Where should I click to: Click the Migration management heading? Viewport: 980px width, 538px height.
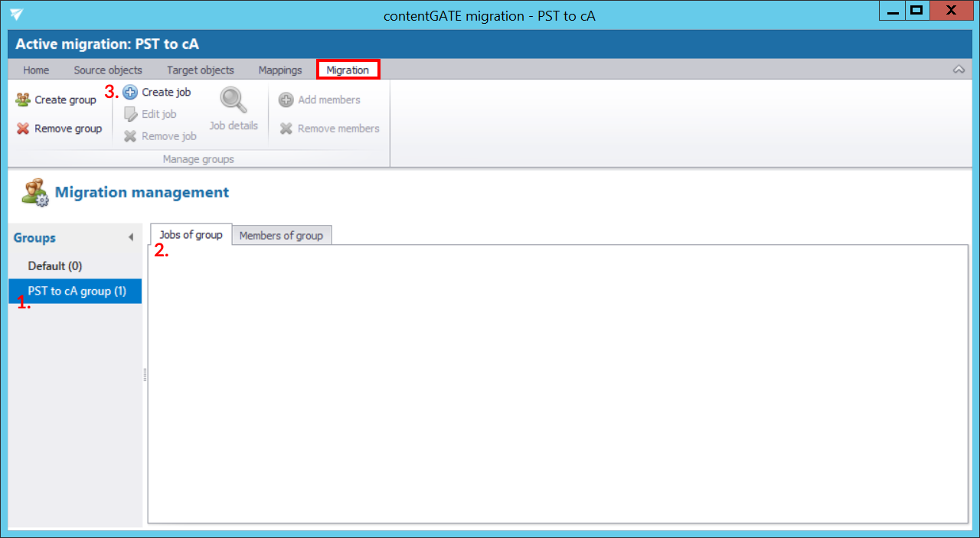(142, 192)
